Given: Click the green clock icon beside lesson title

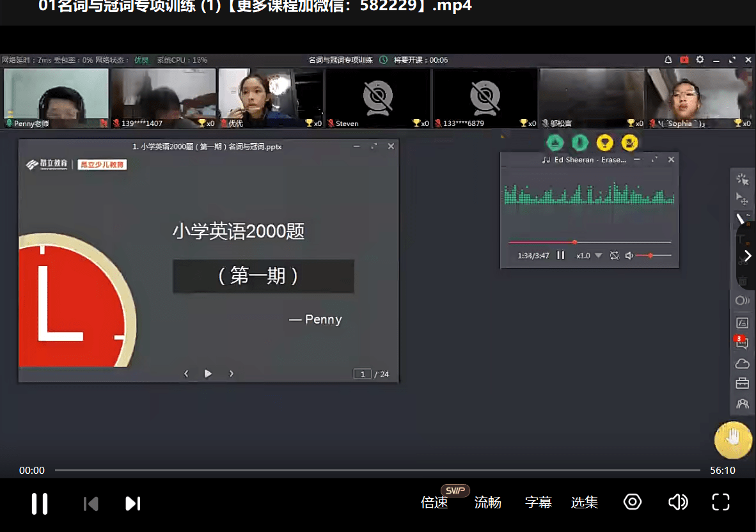Looking at the screenshot, I should pyautogui.click(x=383, y=59).
